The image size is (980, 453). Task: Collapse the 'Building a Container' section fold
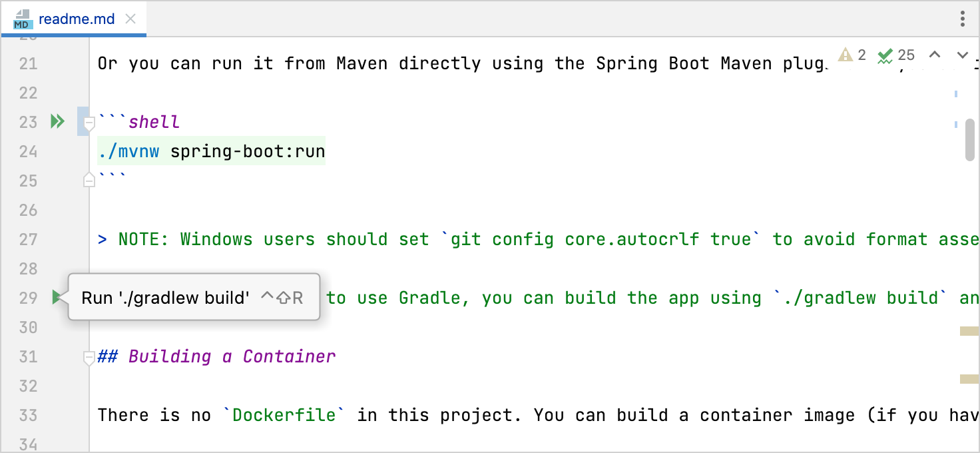coord(88,358)
